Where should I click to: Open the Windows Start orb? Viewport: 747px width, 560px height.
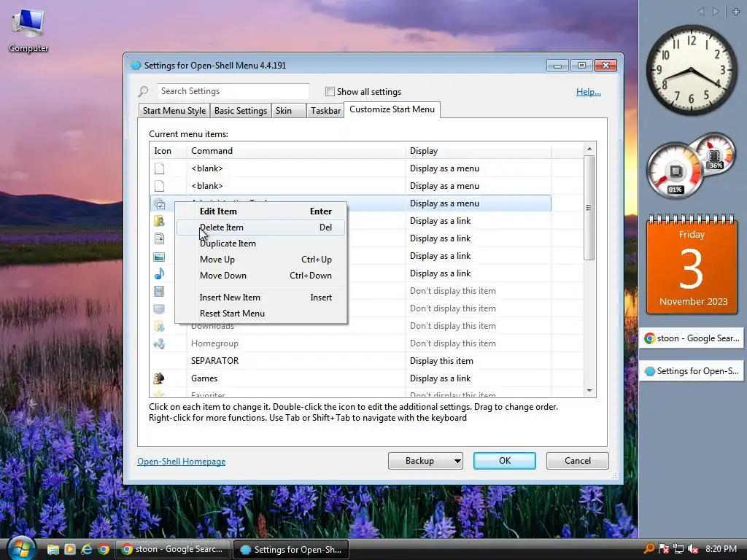coord(21,548)
